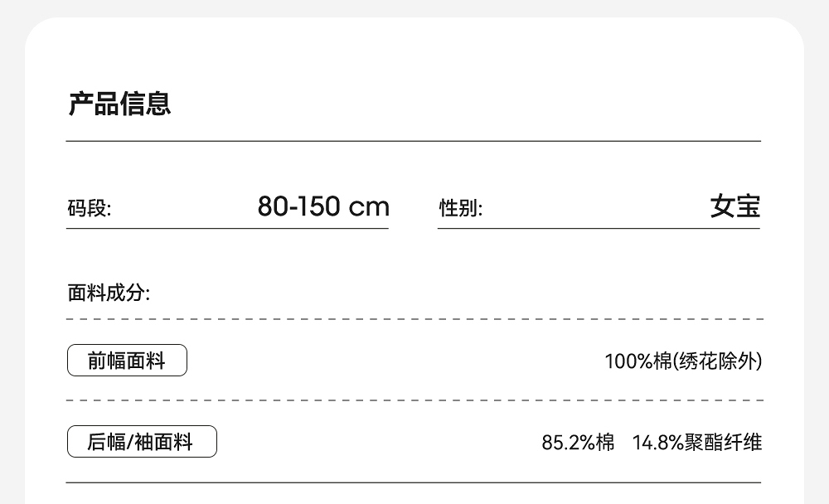The height and width of the screenshot is (504, 829).
Task: Select the 性别 label
Action: point(461,209)
